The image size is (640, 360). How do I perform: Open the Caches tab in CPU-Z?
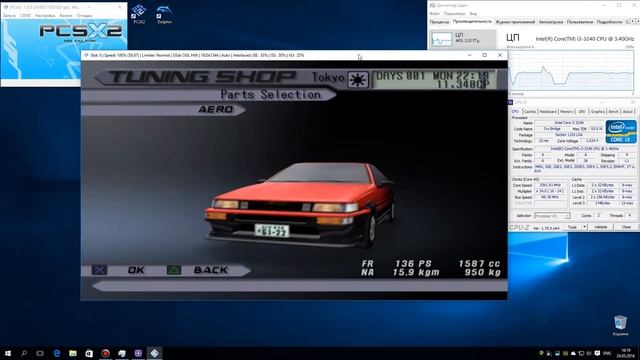tap(529, 111)
